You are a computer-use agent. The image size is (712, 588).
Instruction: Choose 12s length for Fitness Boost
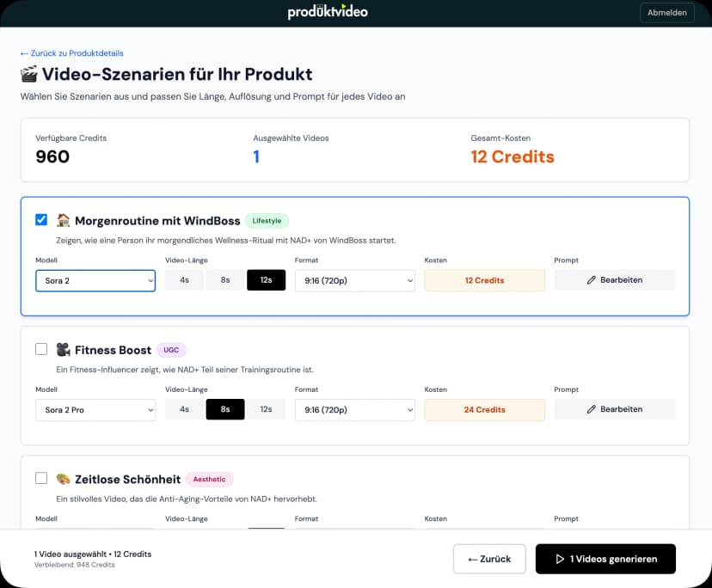click(267, 410)
